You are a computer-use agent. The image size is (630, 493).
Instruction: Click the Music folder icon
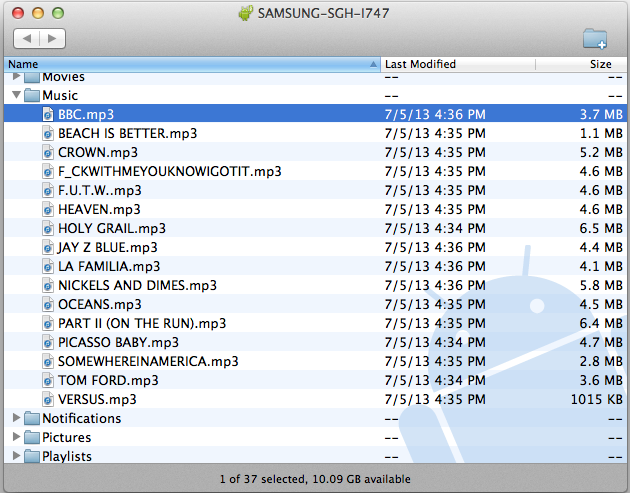tap(32, 95)
